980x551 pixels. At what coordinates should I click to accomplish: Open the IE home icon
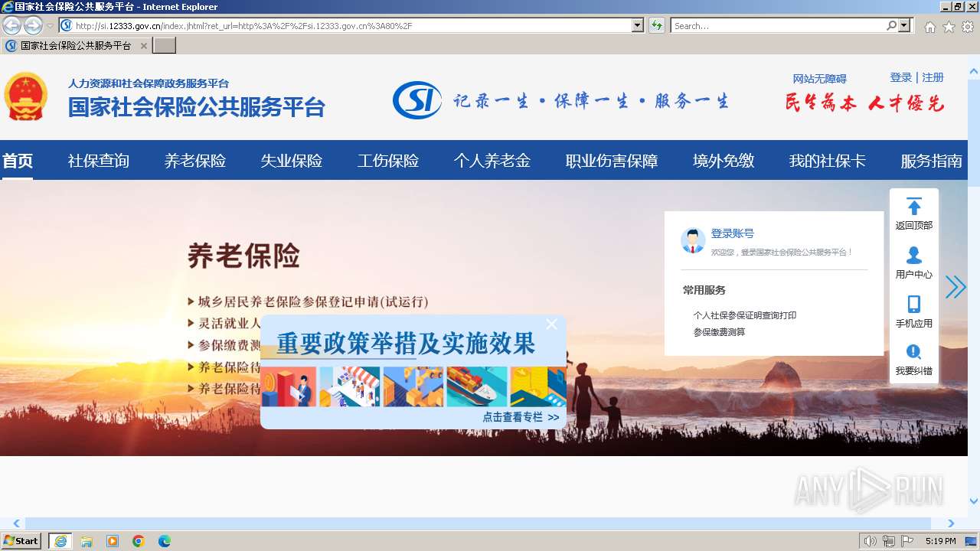tap(929, 26)
